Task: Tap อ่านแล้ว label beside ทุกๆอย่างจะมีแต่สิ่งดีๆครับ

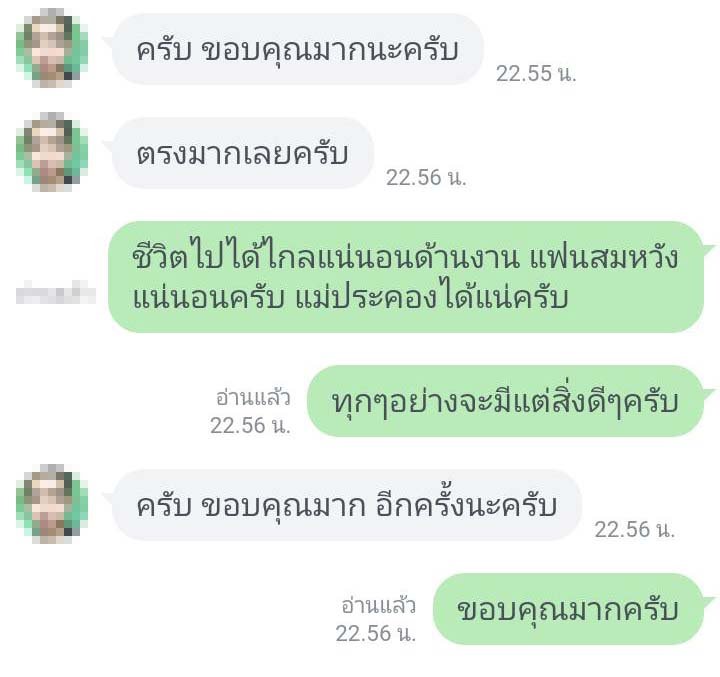Action: 253,397
